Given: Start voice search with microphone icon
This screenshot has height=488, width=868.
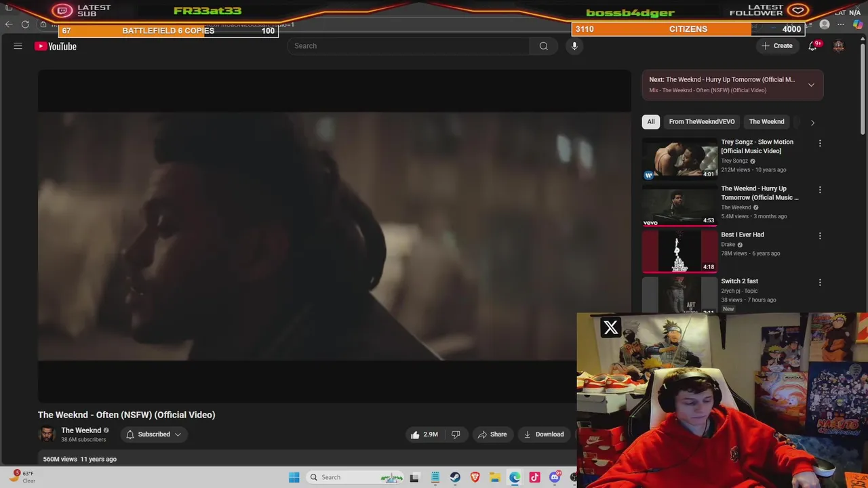Looking at the screenshot, I should tap(574, 46).
